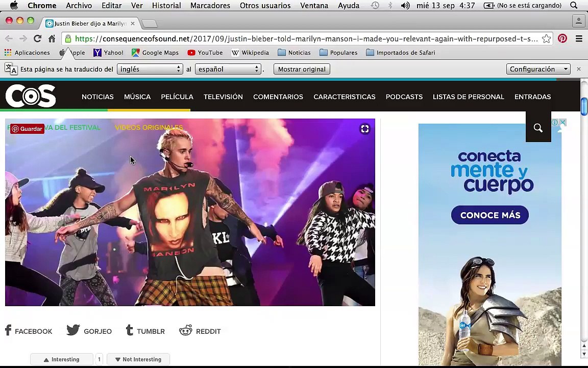Go to MÚSICA section
The height and width of the screenshot is (368, 588).
point(137,97)
